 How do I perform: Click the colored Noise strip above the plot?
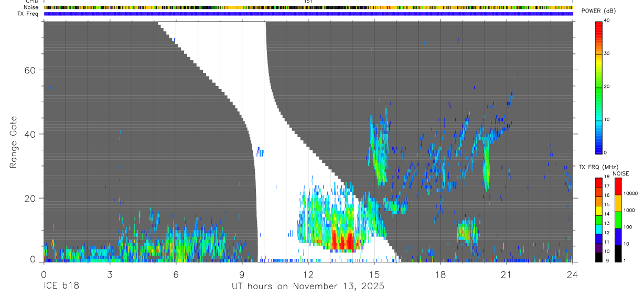click(308, 7)
